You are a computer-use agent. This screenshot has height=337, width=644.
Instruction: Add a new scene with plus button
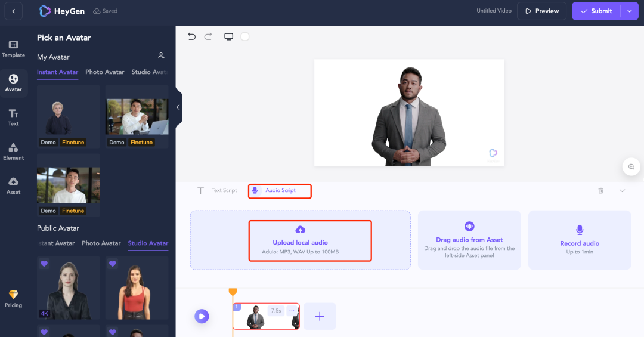coord(320,317)
